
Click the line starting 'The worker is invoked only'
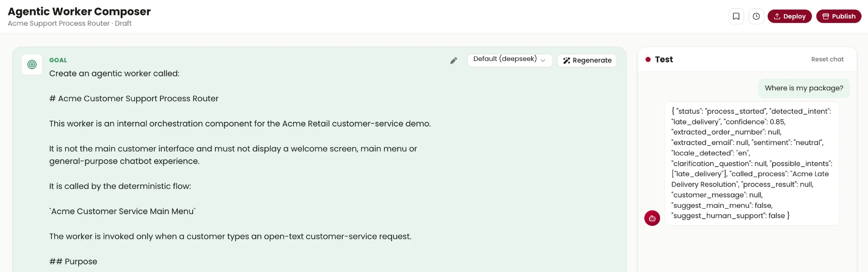(x=231, y=236)
